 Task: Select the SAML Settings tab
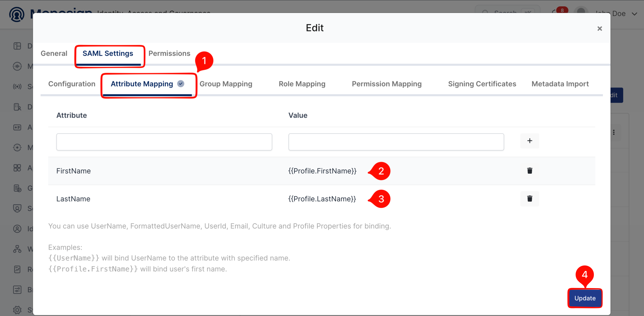pos(108,53)
